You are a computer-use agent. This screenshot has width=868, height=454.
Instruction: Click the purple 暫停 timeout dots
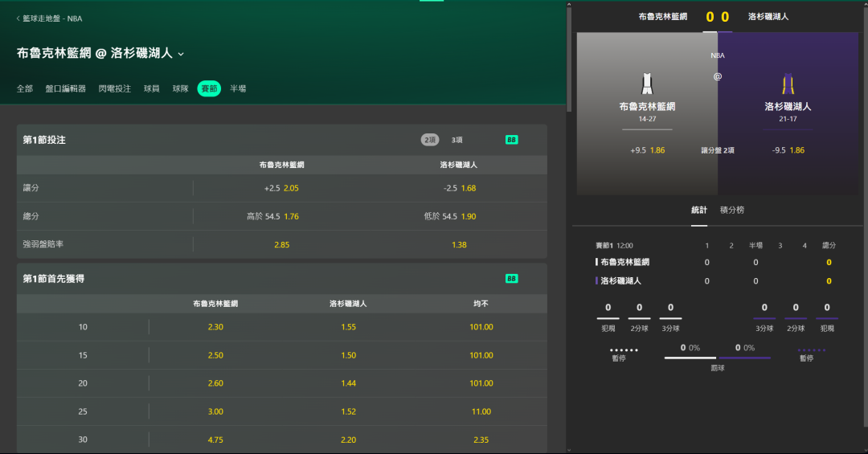[812, 350]
